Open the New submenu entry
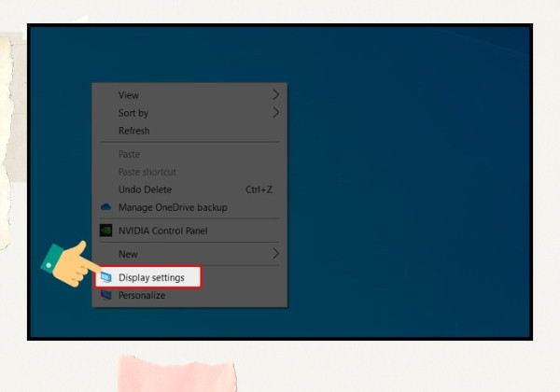Screen dimensions: 560x392 tap(189, 254)
